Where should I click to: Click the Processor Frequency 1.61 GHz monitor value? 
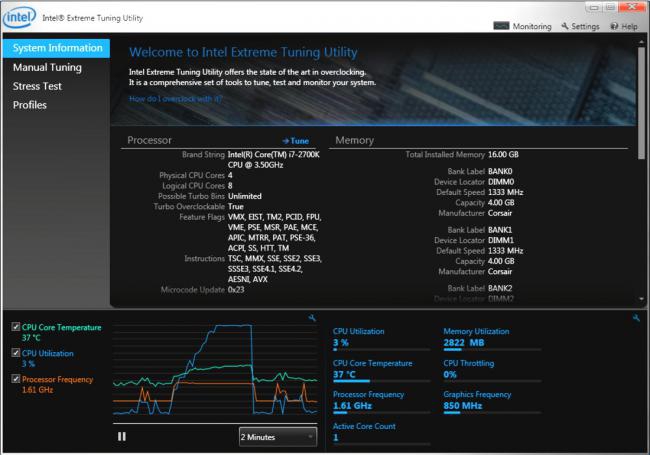pos(352,406)
